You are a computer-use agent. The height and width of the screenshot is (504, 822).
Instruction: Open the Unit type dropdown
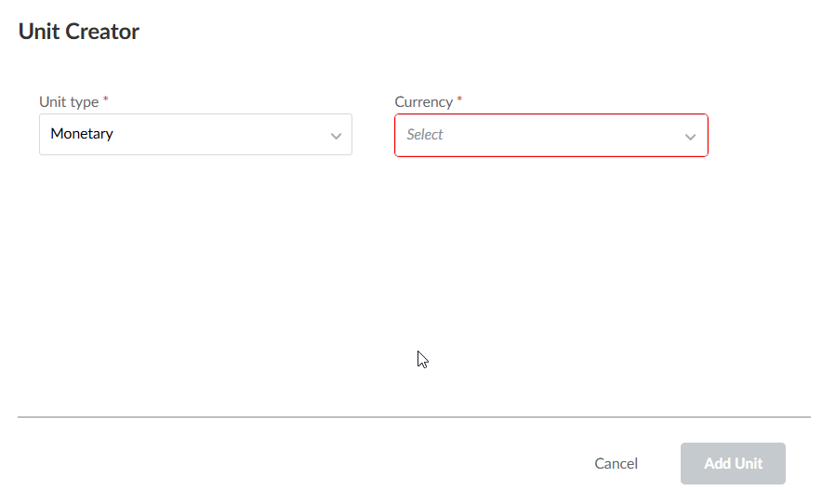click(x=195, y=135)
